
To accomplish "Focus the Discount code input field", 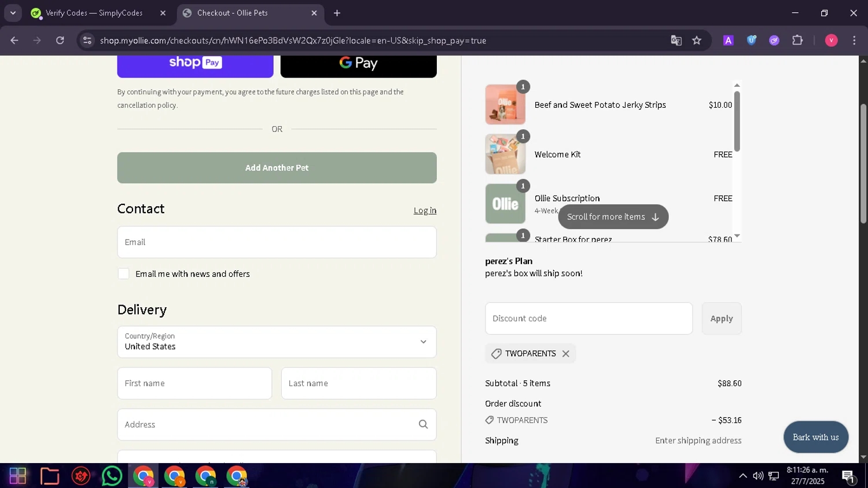I will [x=589, y=318].
